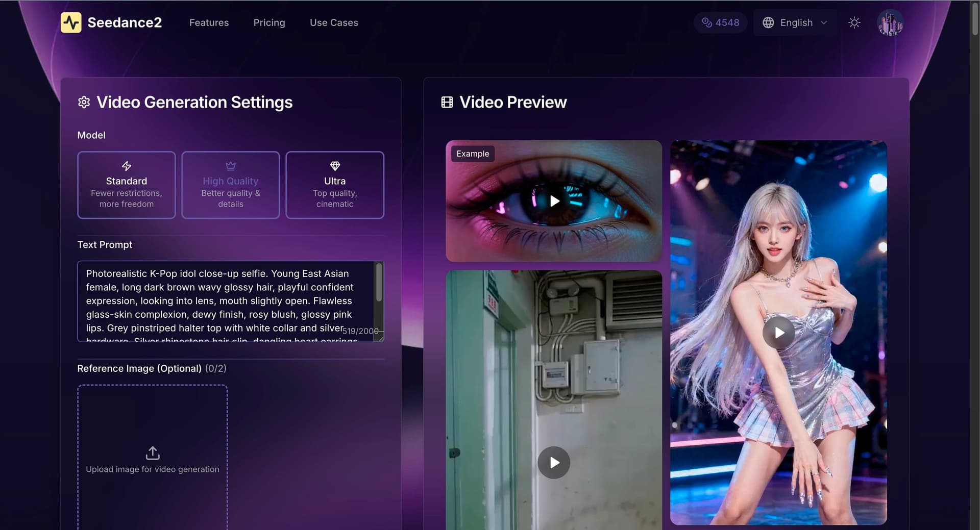Viewport: 980px width, 530px height.
Task: Play the eye example video
Action: click(x=554, y=201)
